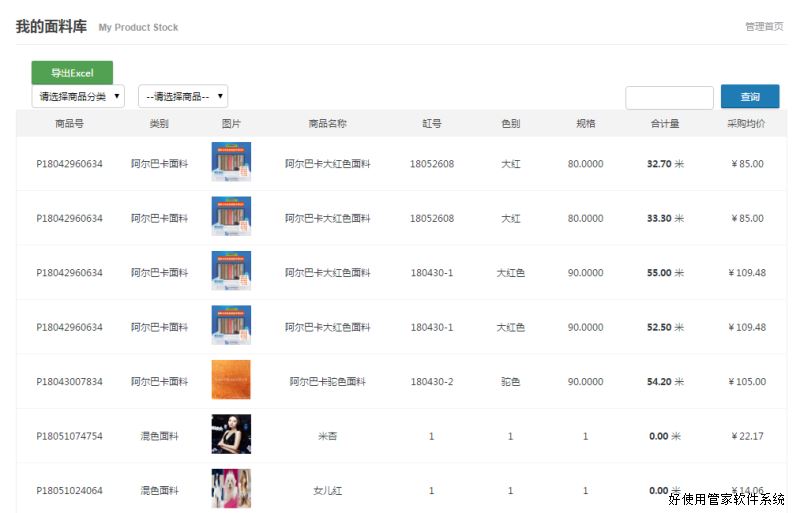This screenshot has height=513, width=800.
Task: Click the 采购均价 column header
Action: pyautogui.click(x=746, y=124)
